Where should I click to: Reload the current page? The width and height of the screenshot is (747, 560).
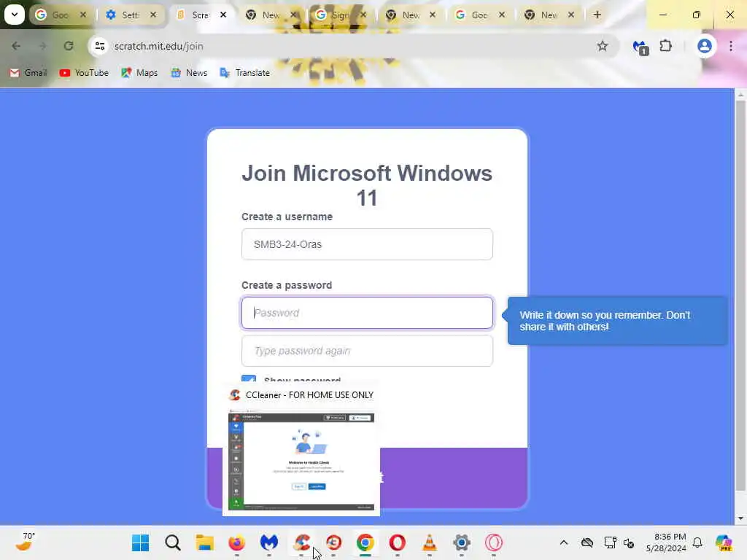coord(69,46)
